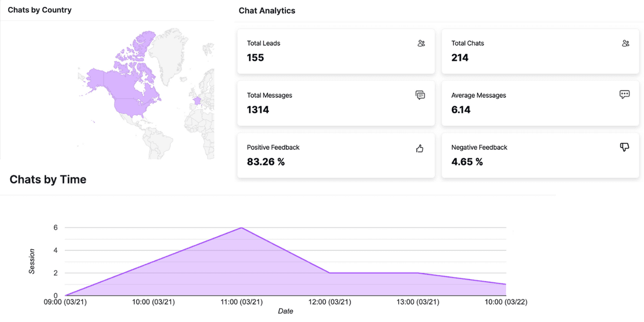Click the Date axis label
Viewport: 644px width, 322px height.
[x=286, y=311]
